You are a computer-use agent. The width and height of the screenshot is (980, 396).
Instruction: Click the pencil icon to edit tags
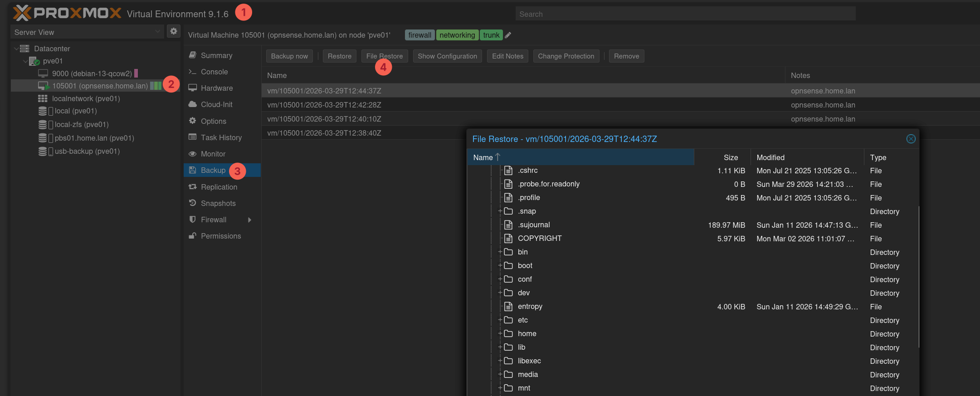pos(508,35)
